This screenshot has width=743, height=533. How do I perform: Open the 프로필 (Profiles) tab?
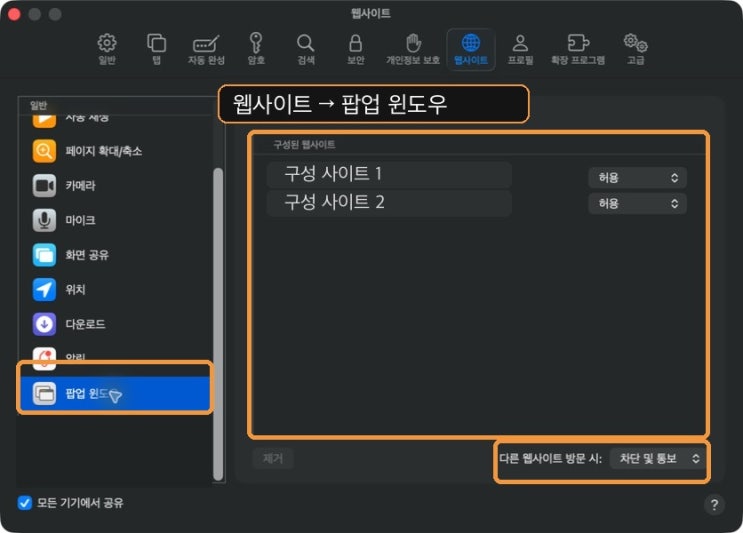coord(520,49)
